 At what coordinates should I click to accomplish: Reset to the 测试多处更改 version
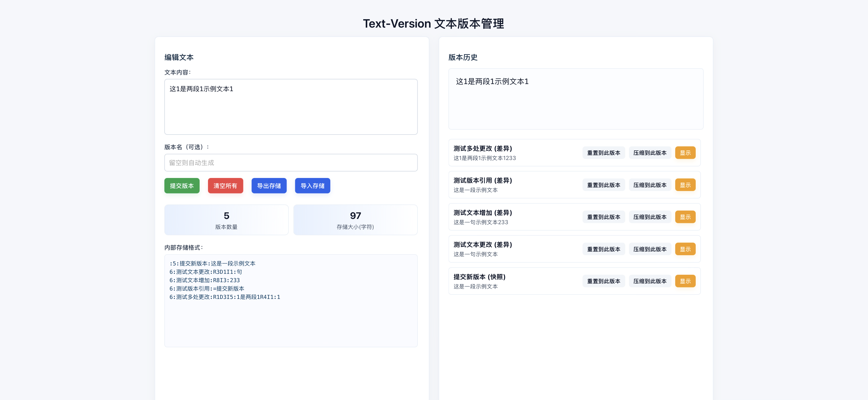[x=603, y=153]
